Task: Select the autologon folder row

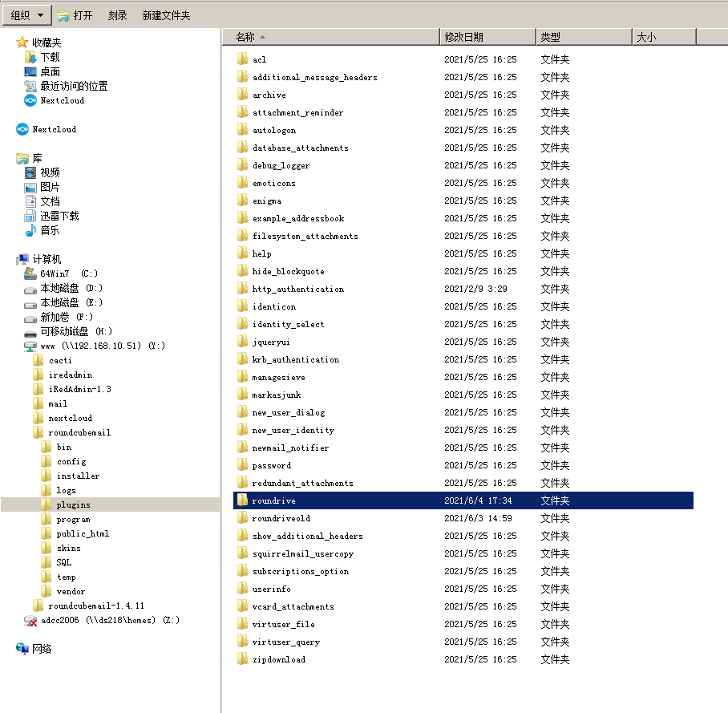Action: (x=463, y=130)
